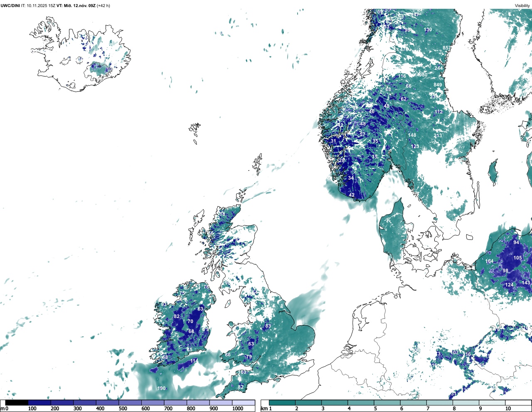
Task: Click the '849' visibility value label
Action: (438, 85)
